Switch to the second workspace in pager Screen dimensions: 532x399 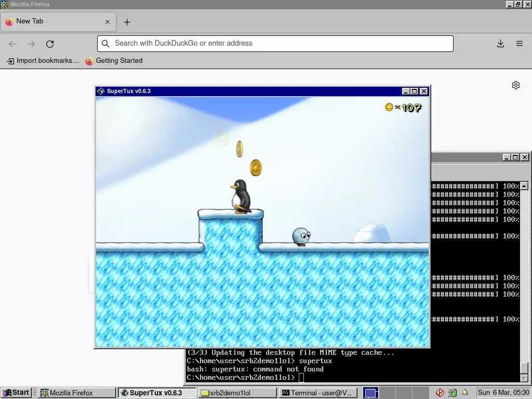tap(387, 393)
